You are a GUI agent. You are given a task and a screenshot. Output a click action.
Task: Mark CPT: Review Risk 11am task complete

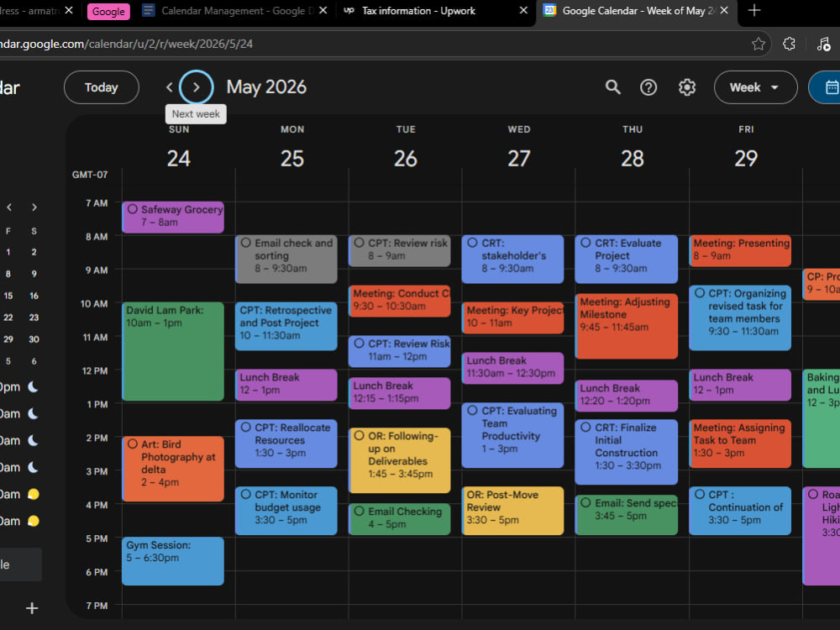point(360,344)
